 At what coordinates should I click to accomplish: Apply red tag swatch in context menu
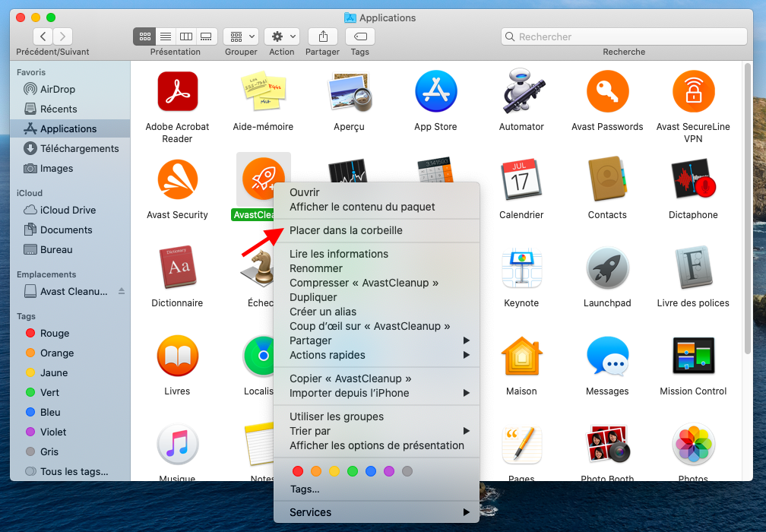pyautogui.click(x=298, y=471)
